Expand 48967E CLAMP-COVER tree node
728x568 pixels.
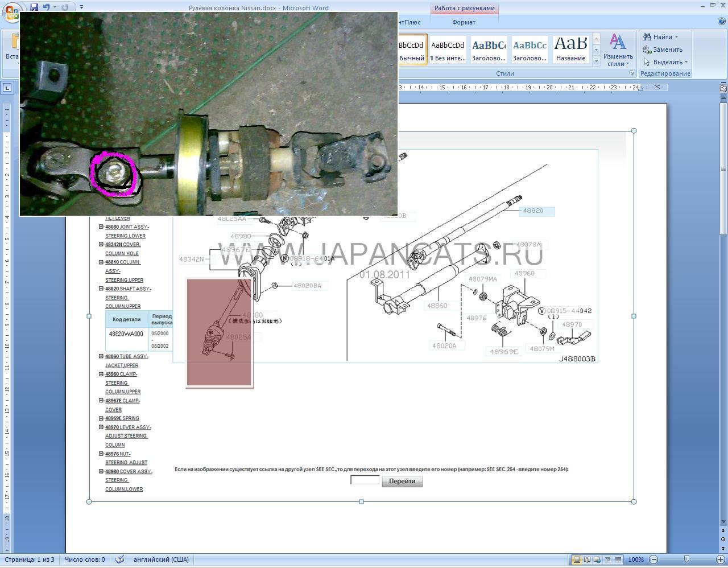(x=101, y=400)
